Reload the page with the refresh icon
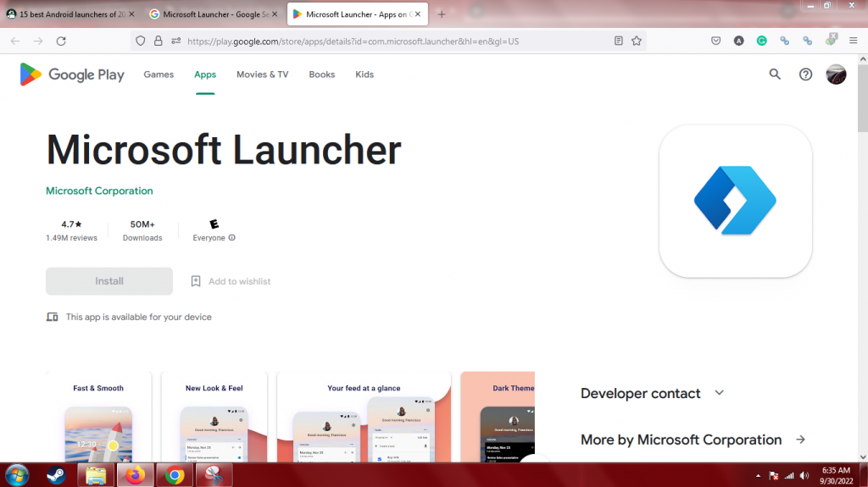Image resolution: width=868 pixels, height=487 pixels. coord(61,41)
